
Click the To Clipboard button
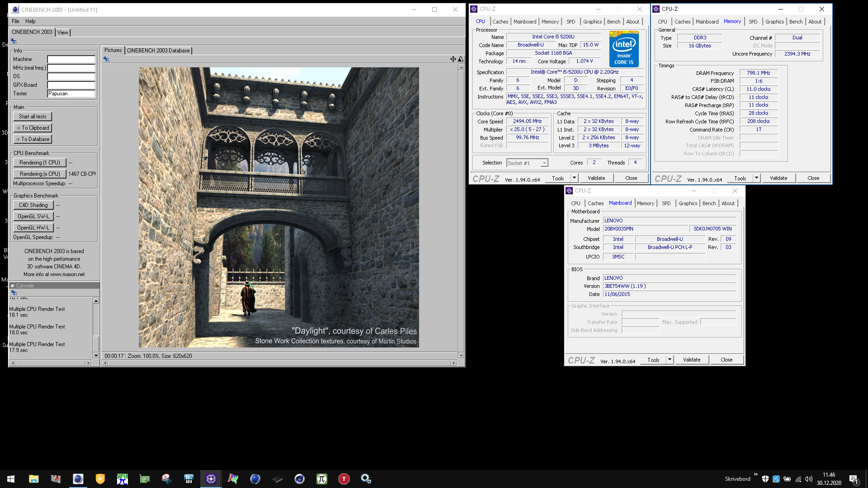click(33, 128)
